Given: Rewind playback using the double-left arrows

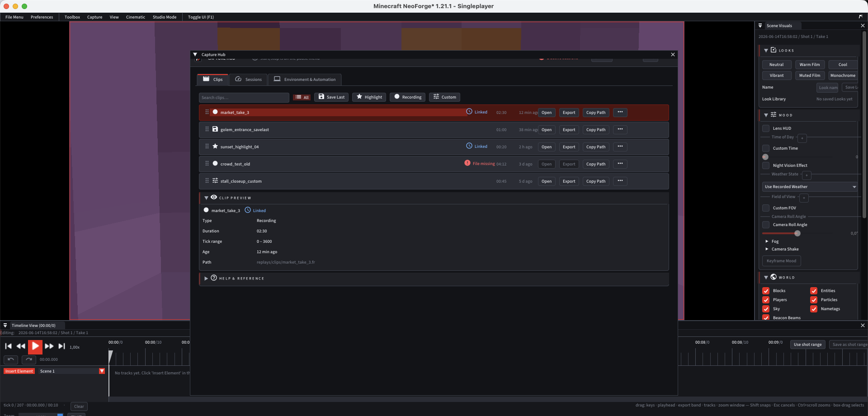Looking at the screenshot, I should tap(21, 346).
